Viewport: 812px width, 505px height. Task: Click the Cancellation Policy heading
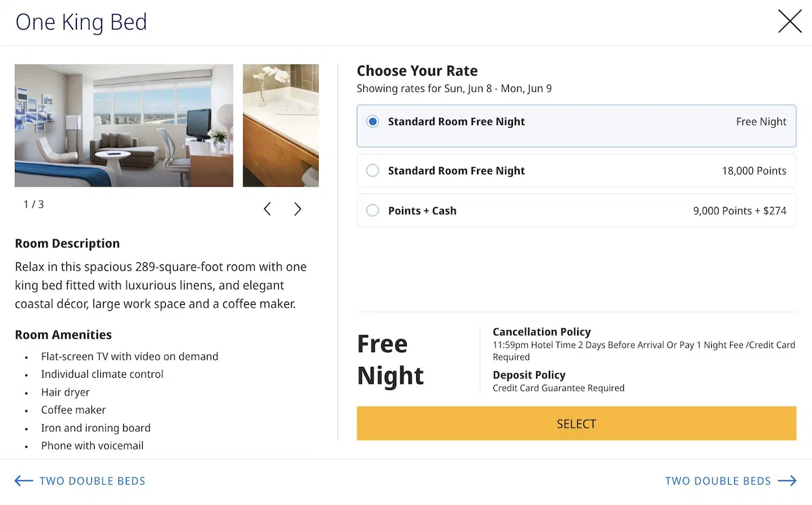pyautogui.click(x=541, y=332)
